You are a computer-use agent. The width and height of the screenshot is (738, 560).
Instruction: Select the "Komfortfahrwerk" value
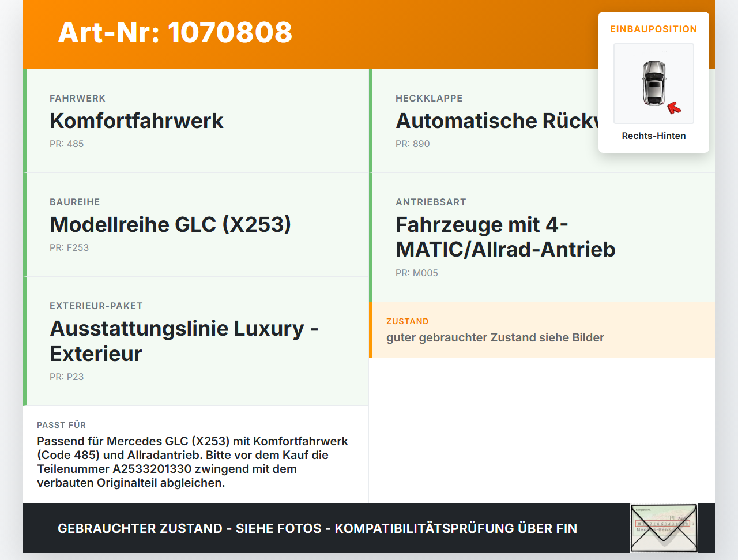click(x=137, y=121)
